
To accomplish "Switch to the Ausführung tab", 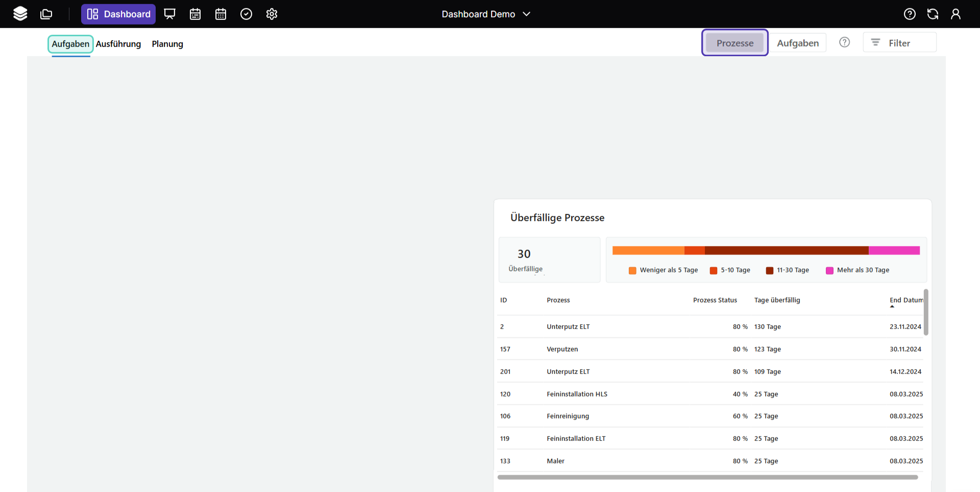I will (118, 44).
